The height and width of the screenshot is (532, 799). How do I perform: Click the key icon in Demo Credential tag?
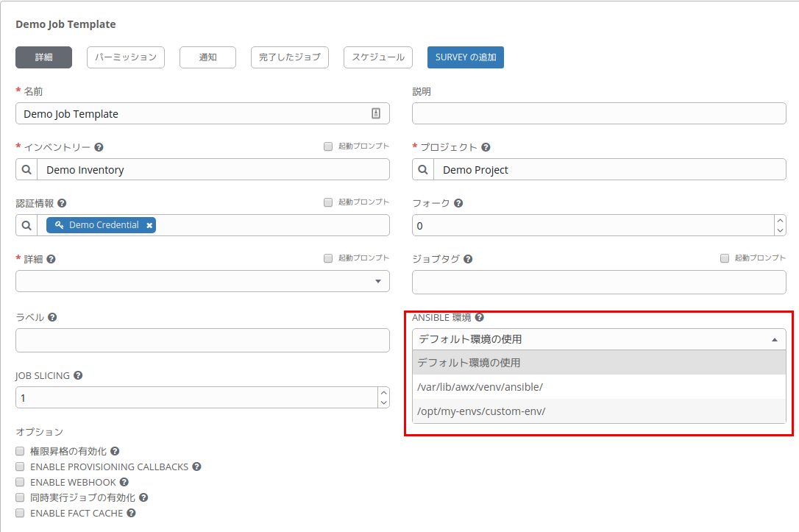point(59,224)
